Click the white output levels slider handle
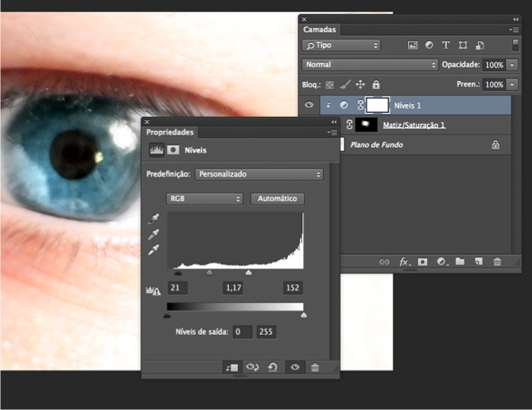532x410 pixels. (x=304, y=314)
